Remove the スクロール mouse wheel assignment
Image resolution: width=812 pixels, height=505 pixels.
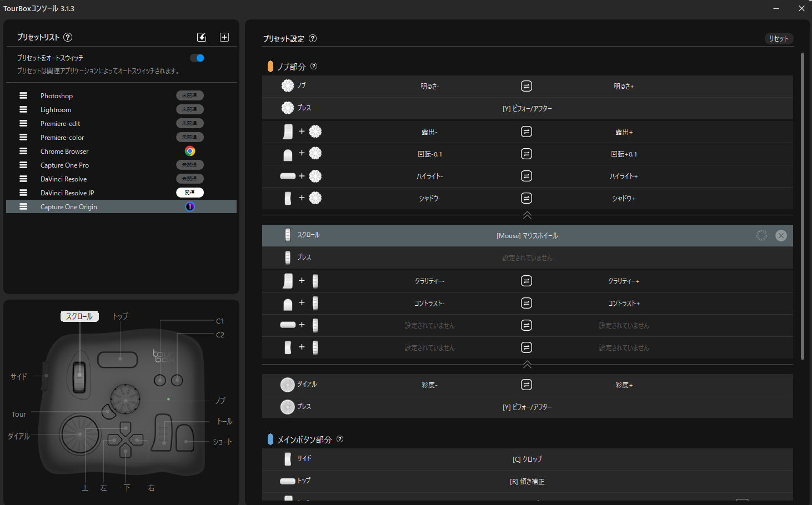click(x=781, y=236)
